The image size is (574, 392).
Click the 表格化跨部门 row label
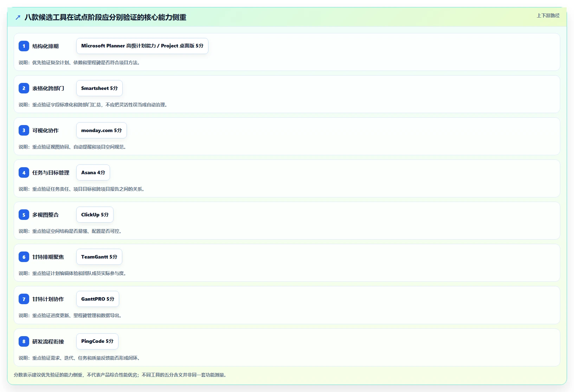click(x=48, y=88)
